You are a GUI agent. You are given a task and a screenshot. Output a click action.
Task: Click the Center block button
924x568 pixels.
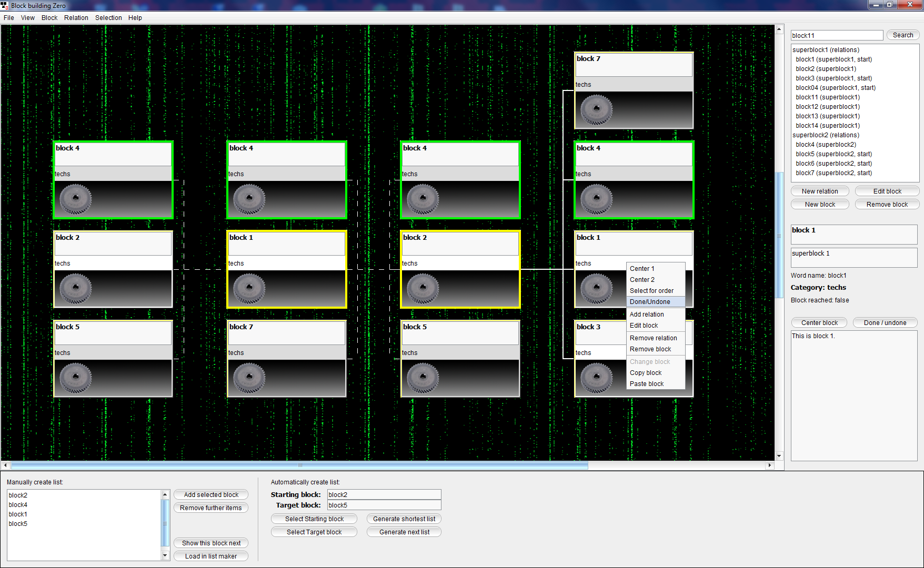819,323
